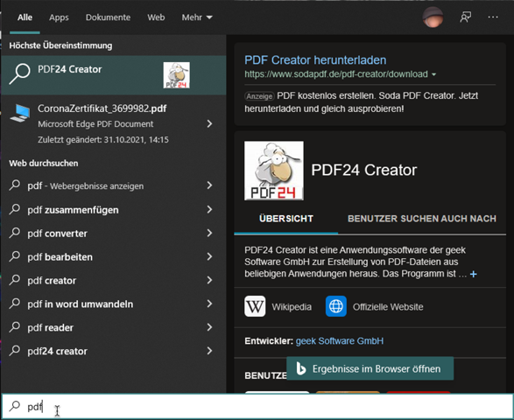Click the Bing logo icon
514x420 pixels.
pos(300,368)
